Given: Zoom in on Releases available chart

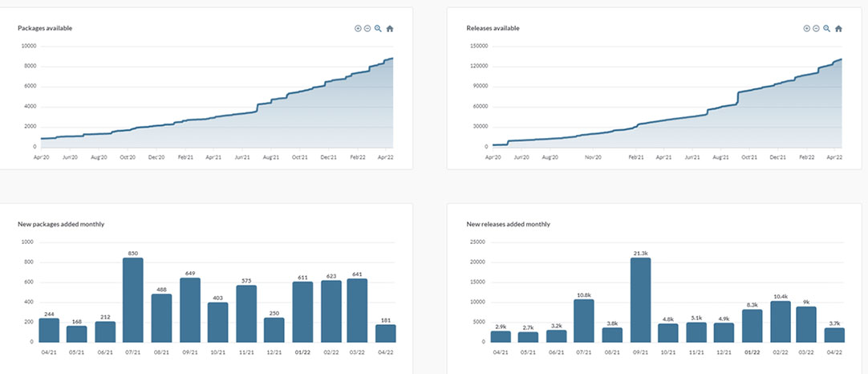Looking at the screenshot, I should click(806, 29).
